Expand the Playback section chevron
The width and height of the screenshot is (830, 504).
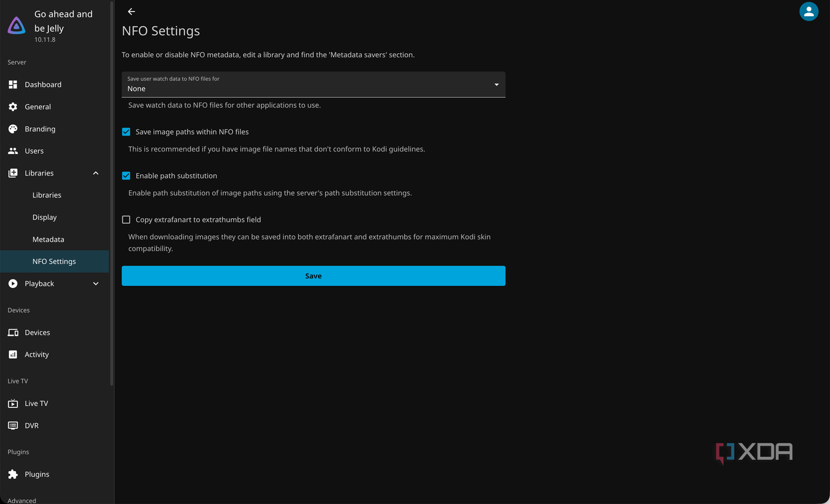96,284
